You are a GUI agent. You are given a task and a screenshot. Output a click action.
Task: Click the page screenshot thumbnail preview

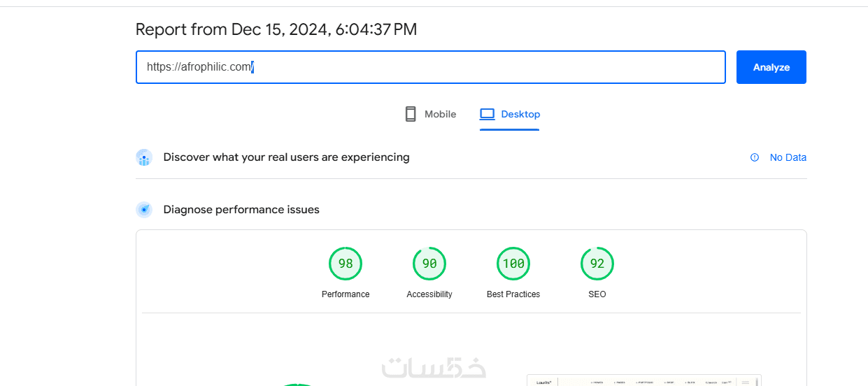point(643,380)
